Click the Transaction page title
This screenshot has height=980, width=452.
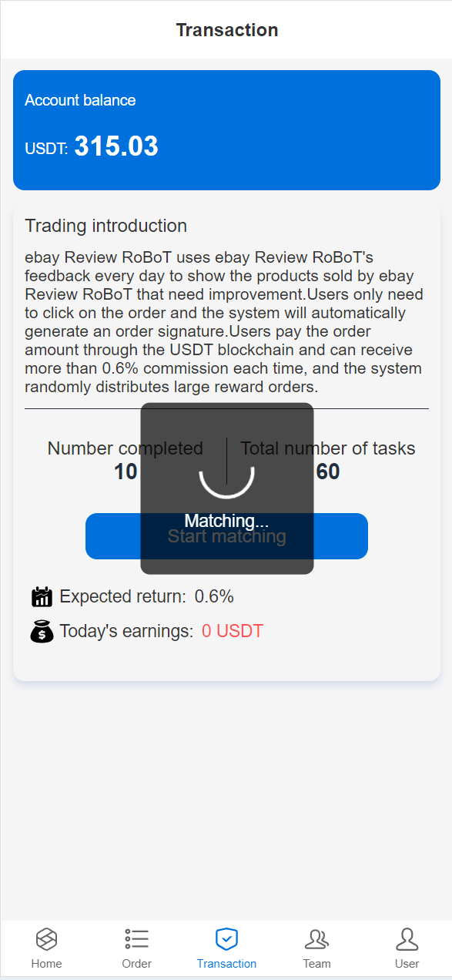(x=226, y=30)
